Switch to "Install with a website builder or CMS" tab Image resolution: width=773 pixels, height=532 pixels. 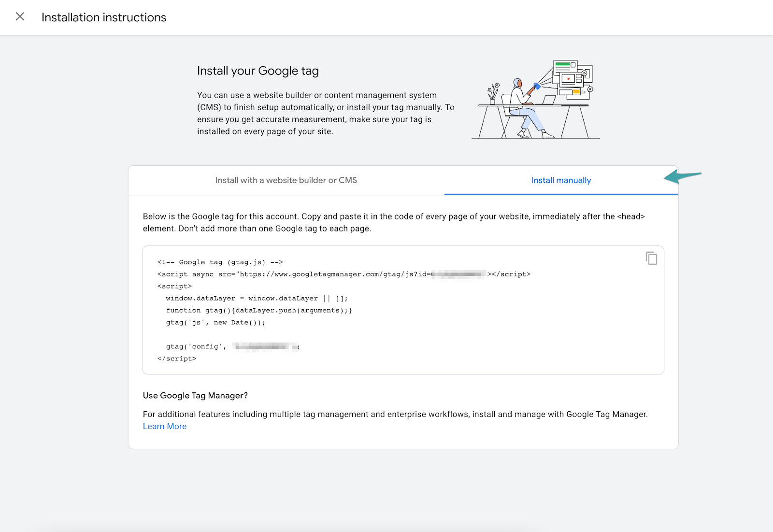tap(286, 180)
